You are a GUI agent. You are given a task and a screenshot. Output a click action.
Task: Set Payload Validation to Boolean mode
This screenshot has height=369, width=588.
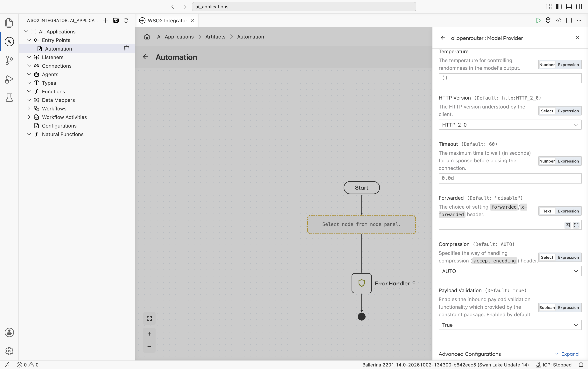point(547,308)
